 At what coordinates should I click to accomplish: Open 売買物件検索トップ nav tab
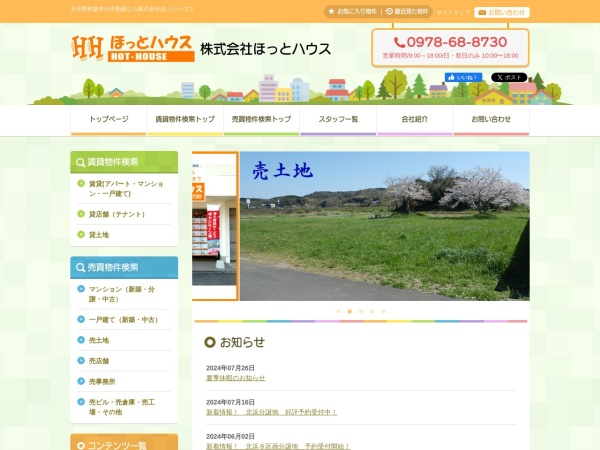click(x=262, y=120)
